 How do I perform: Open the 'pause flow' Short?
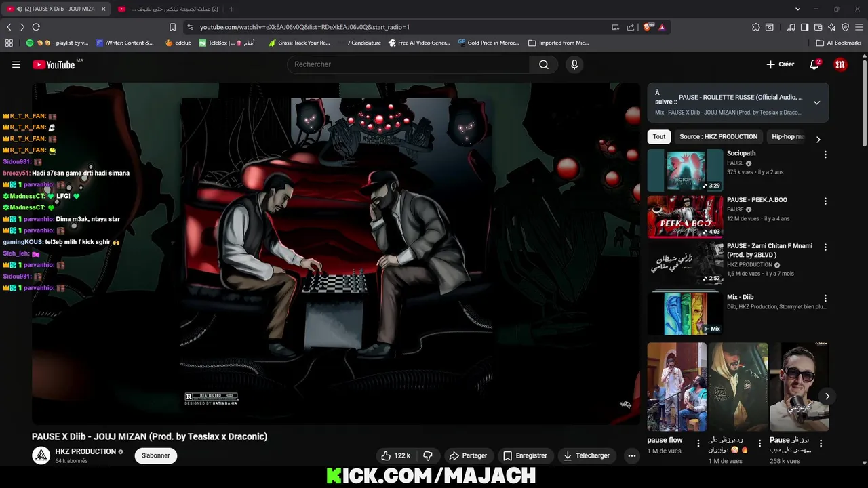point(677,387)
